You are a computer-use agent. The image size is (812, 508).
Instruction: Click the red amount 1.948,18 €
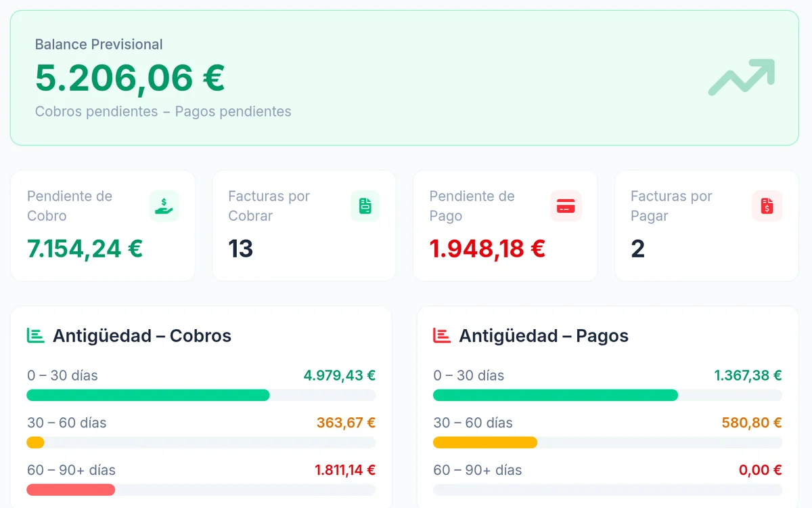(487, 249)
